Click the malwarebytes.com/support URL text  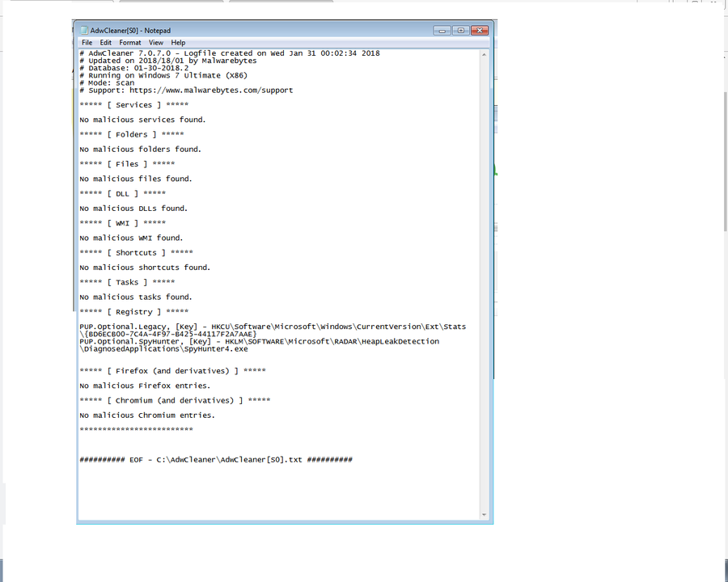[211, 91]
